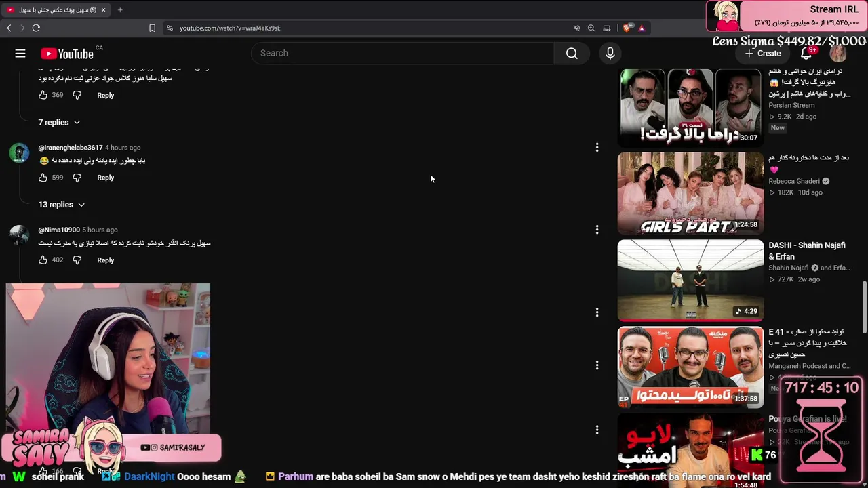The width and height of the screenshot is (868, 488).
Task: Open the avatar of @iranenghelabe3617
Action: click(x=19, y=152)
